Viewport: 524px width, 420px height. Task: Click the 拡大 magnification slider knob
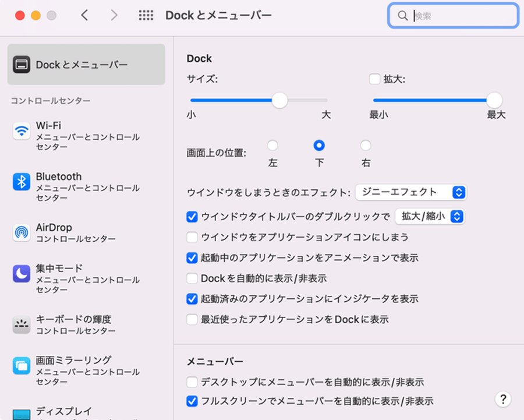[494, 100]
